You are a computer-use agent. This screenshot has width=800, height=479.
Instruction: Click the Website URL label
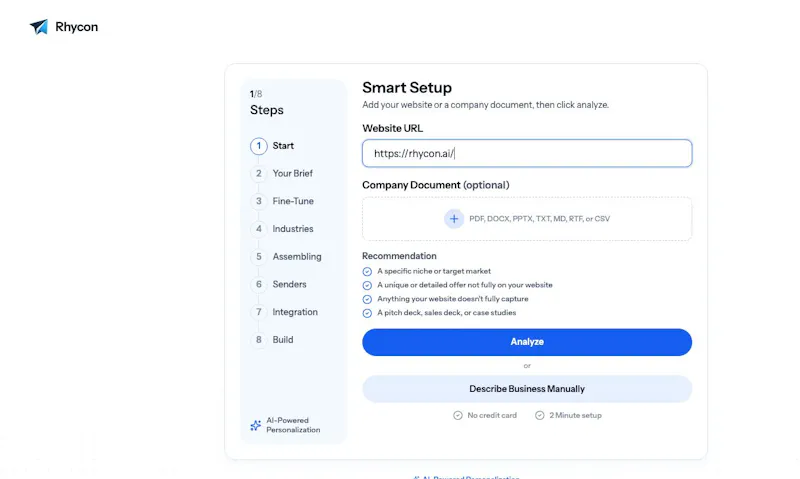[x=392, y=128]
